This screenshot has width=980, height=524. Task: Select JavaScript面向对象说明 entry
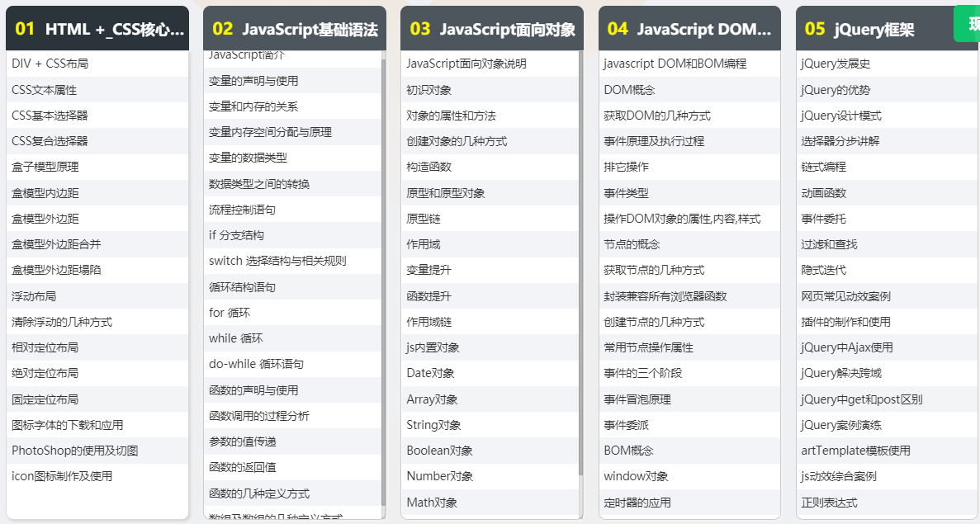490,64
